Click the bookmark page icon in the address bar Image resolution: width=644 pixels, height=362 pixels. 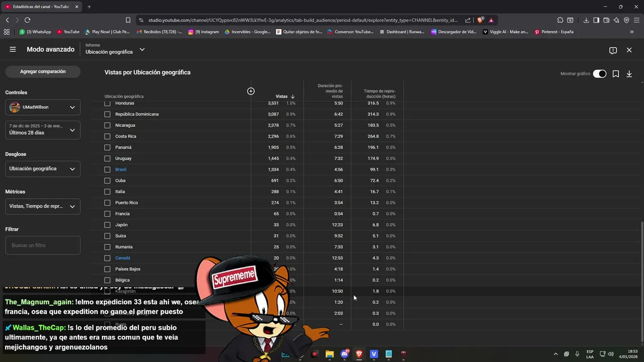click(x=128, y=20)
